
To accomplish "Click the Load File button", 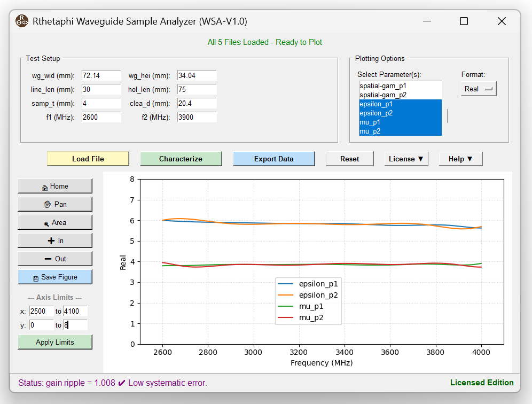I will [88, 159].
